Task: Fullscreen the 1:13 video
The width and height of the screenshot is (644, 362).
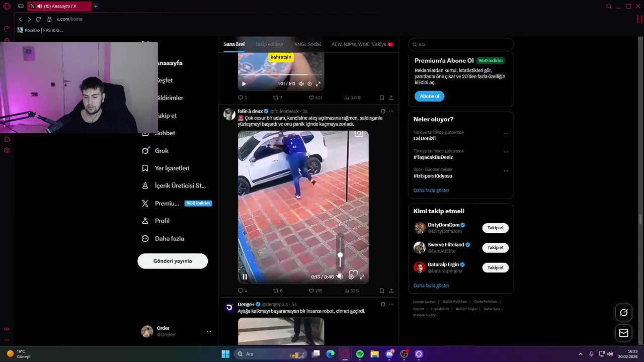Action: tap(318, 84)
